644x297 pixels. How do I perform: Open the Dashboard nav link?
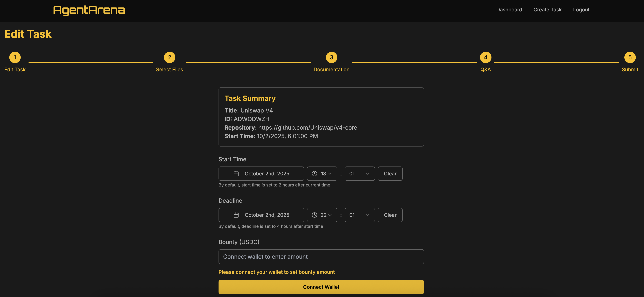[x=509, y=10]
